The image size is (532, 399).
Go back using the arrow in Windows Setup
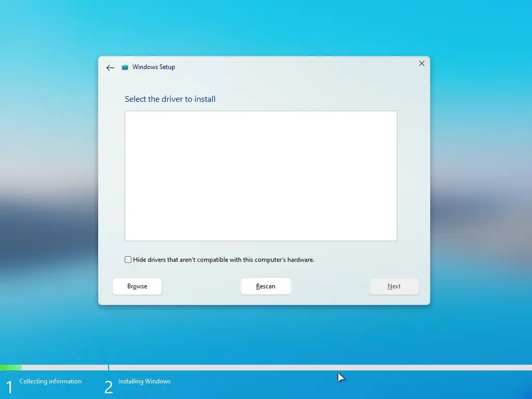click(x=110, y=68)
